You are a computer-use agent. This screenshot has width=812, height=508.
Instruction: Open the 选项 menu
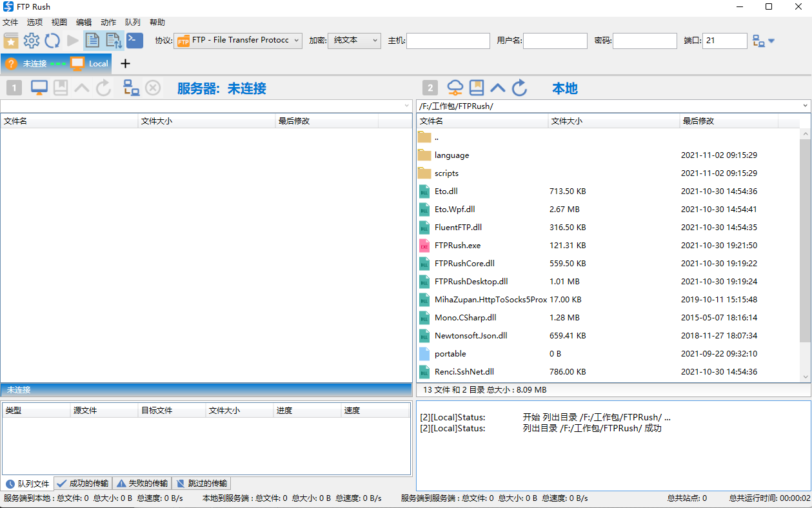coord(35,22)
